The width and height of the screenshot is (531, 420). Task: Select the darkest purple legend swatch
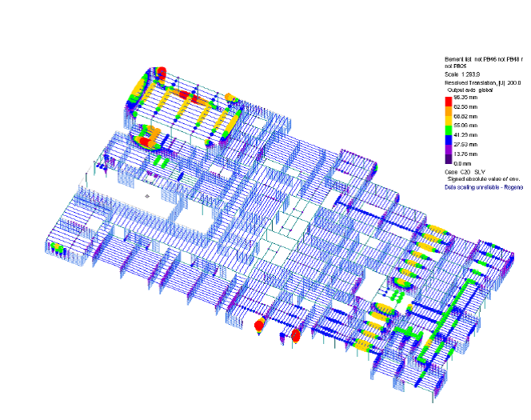(x=448, y=158)
